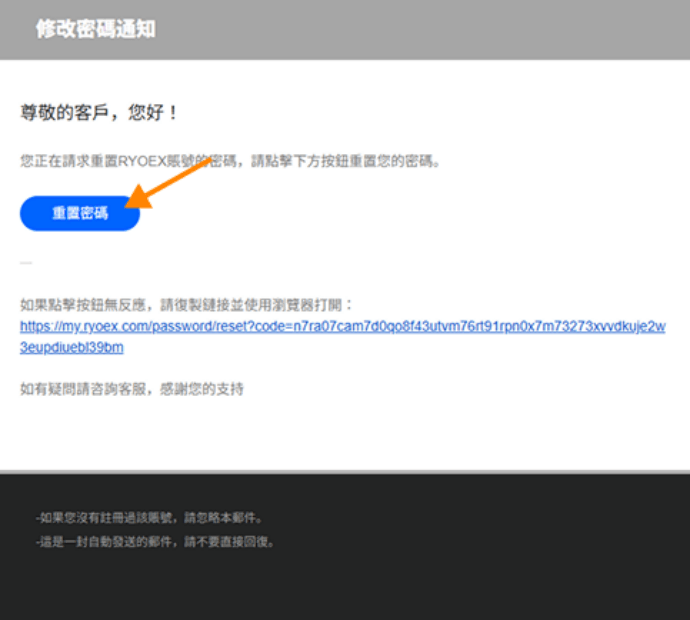Image resolution: width=690 pixels, height=620 pixels.
Task: Click the small dash below the reset button
Action: [26, 263]
